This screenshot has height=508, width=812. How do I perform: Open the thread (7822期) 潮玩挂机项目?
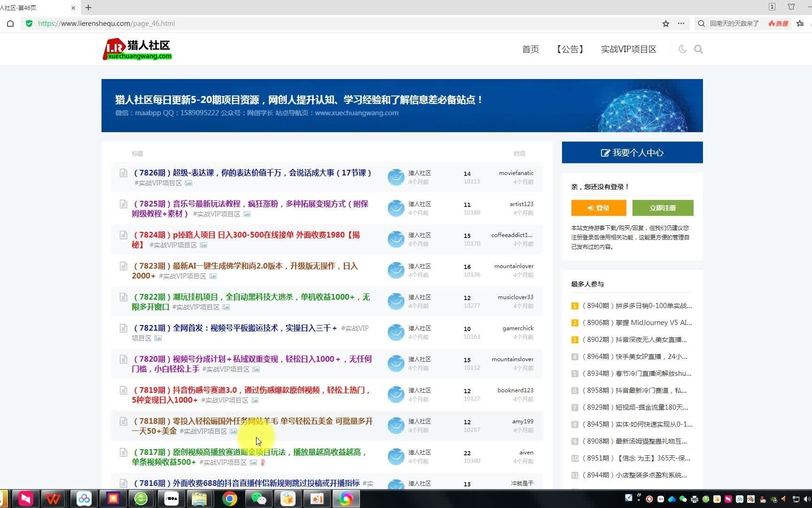coord(251,302)
